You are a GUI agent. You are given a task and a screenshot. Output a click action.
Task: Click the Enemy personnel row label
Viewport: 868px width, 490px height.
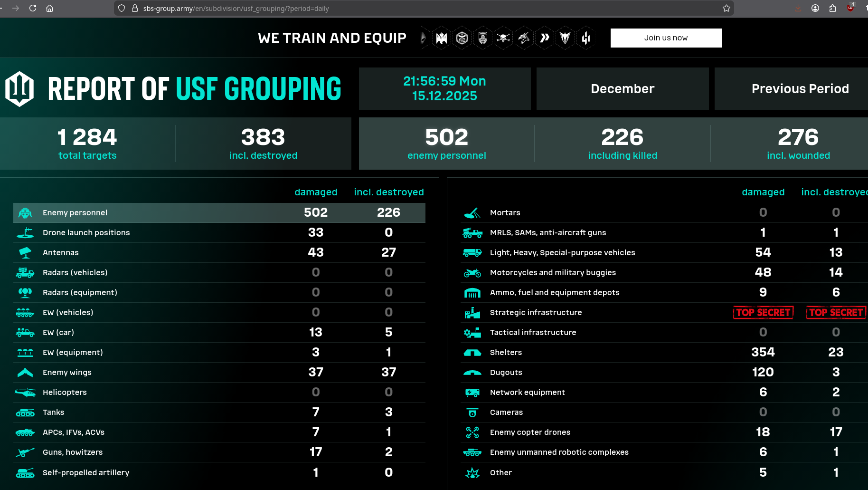point(75,213)
